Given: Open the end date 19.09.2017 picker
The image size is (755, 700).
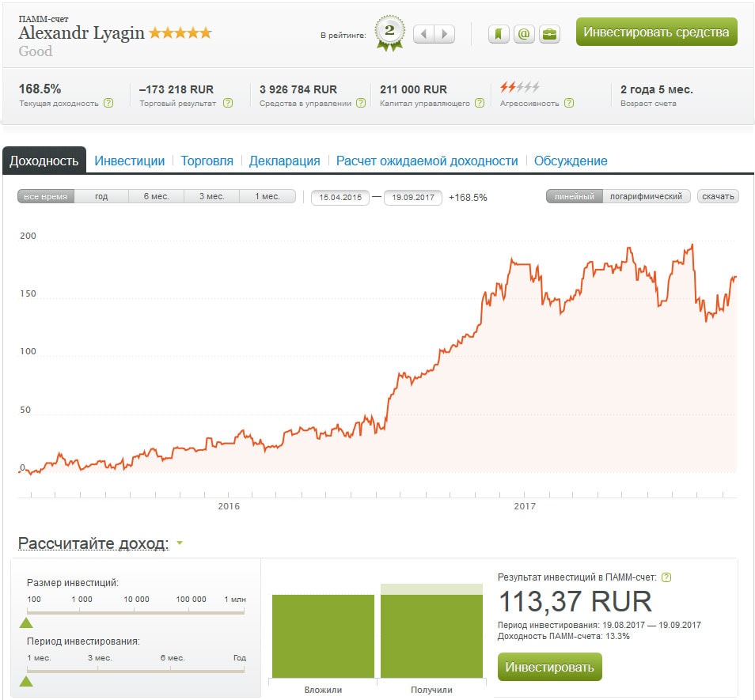Looking at the screenshot, I should point(412,197).
